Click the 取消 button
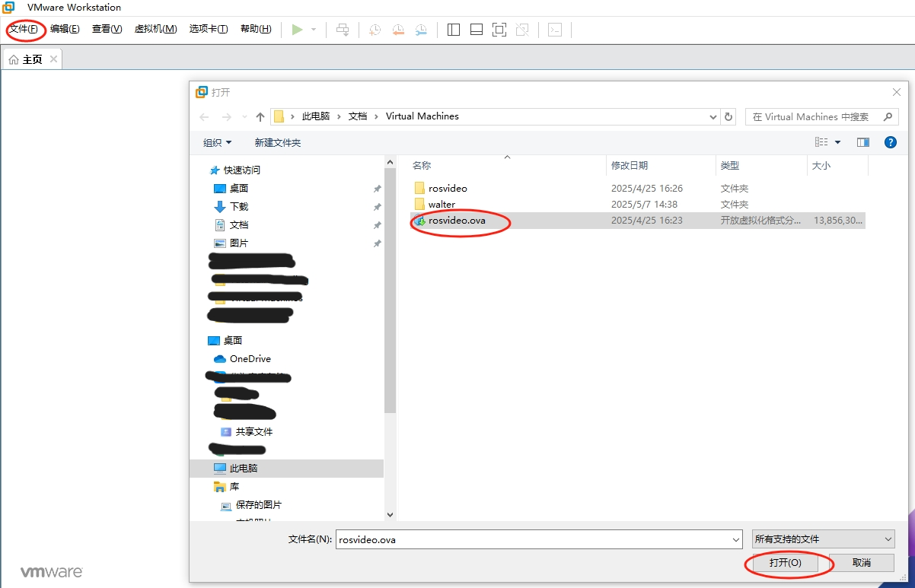Screen dimensions: 915x588 pos(861,563)
